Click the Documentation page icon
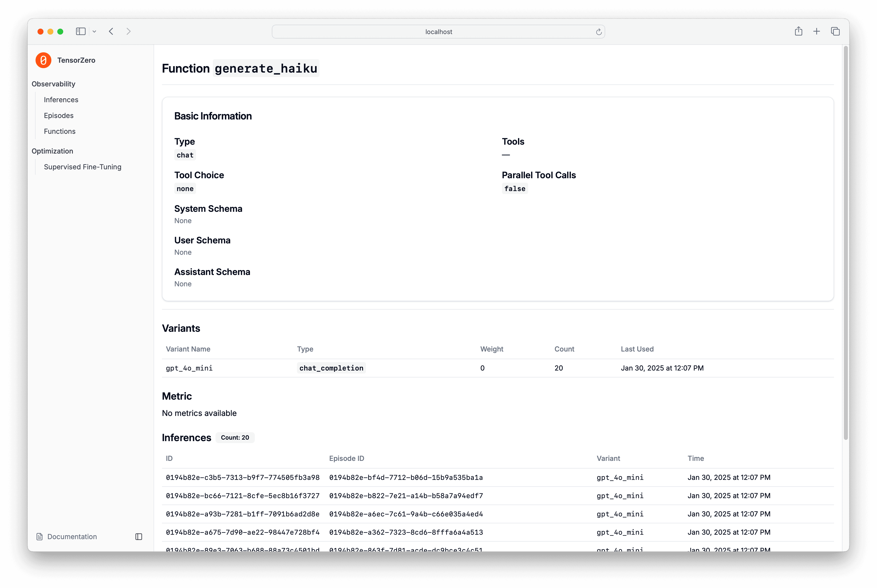The width and height of the screenshot is (877, 588). [x=40, y=537]
